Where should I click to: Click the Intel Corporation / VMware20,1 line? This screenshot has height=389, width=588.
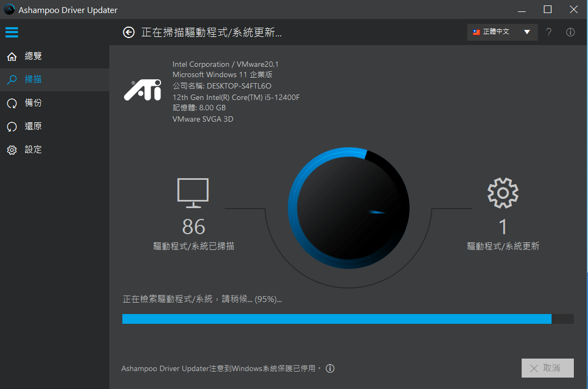point(225,65)
